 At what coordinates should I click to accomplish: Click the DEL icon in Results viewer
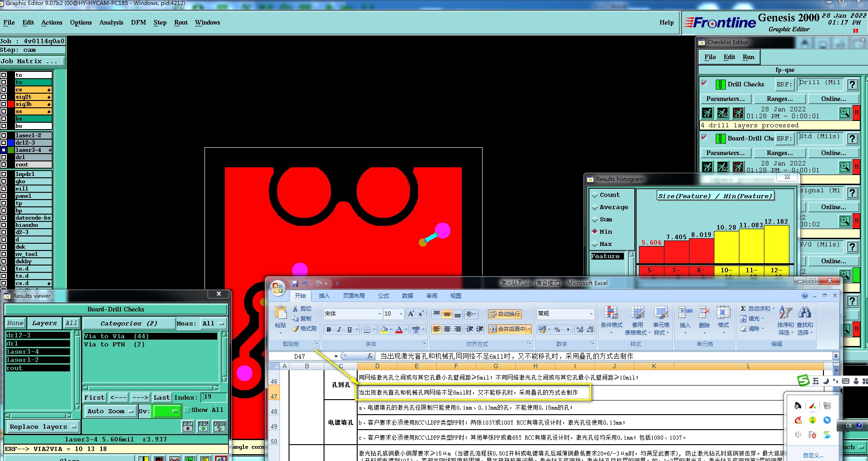[188, 426]
